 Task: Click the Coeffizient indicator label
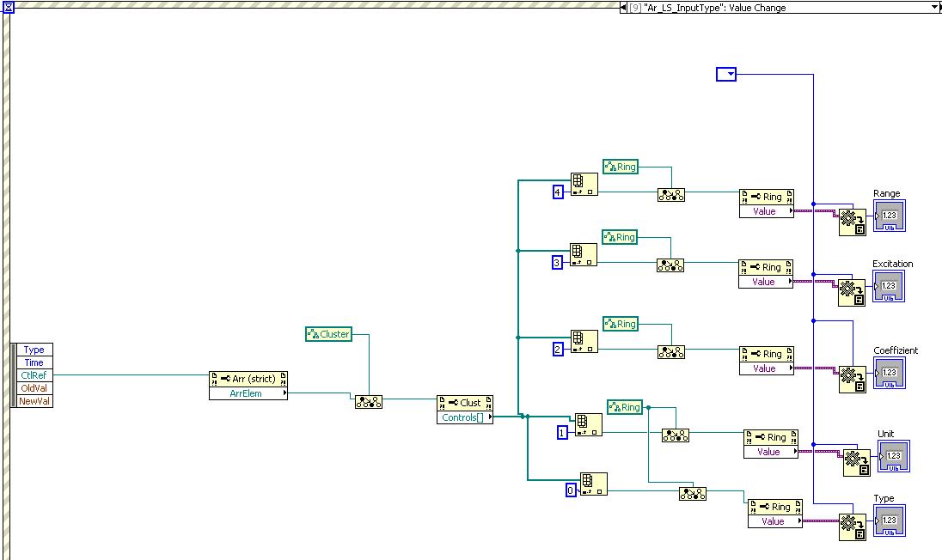[896, 350]
